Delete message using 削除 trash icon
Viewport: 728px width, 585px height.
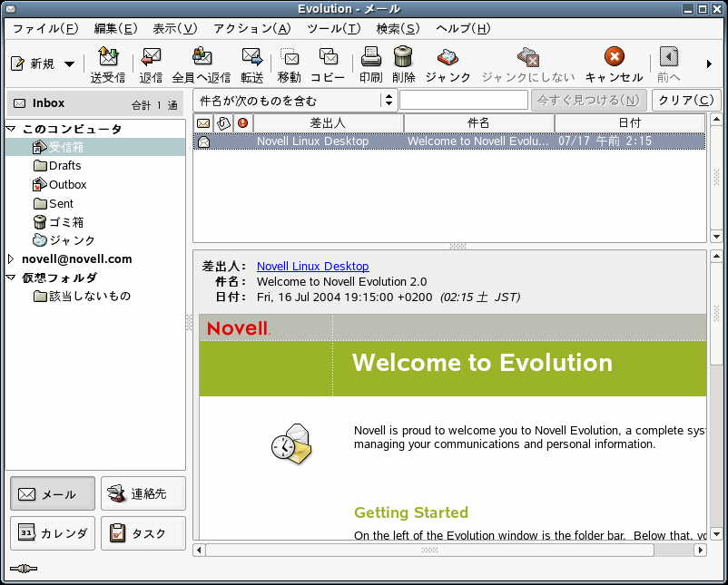(403, 56)
